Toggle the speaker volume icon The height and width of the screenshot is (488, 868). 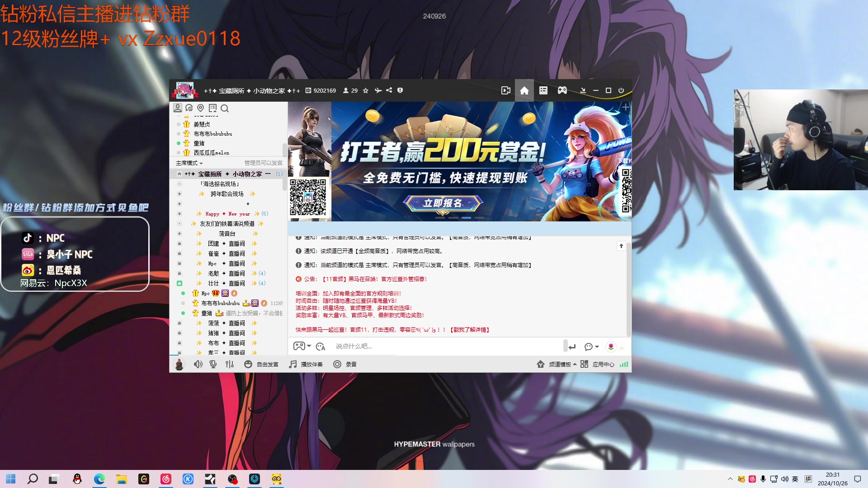tap(198, 364)
